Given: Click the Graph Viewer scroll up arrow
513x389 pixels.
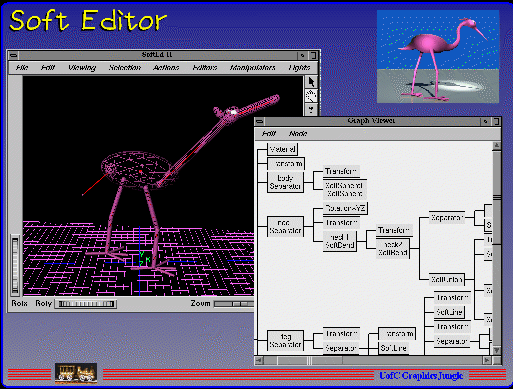Looking at the screenshot, I should click(x=496, y=146).
